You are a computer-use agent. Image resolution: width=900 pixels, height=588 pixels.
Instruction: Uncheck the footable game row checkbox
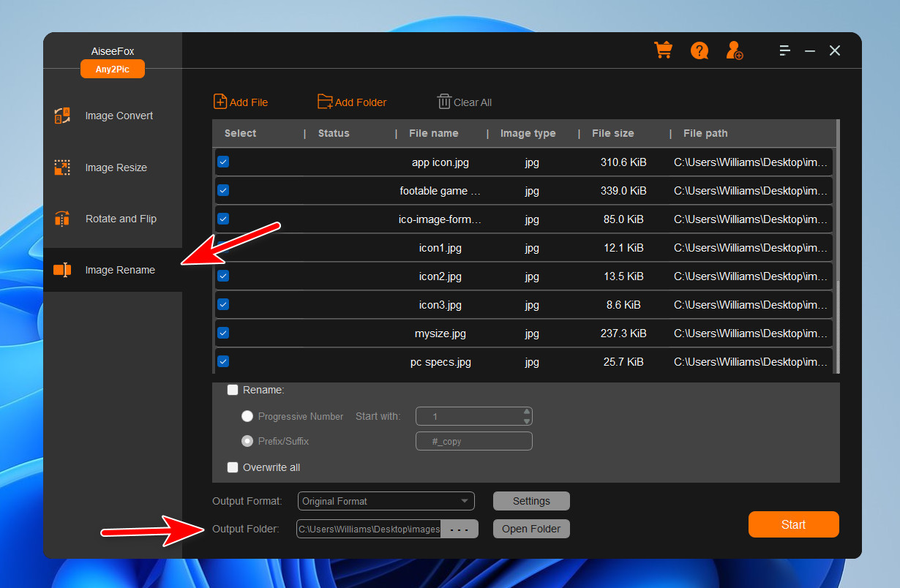[223, 190]
